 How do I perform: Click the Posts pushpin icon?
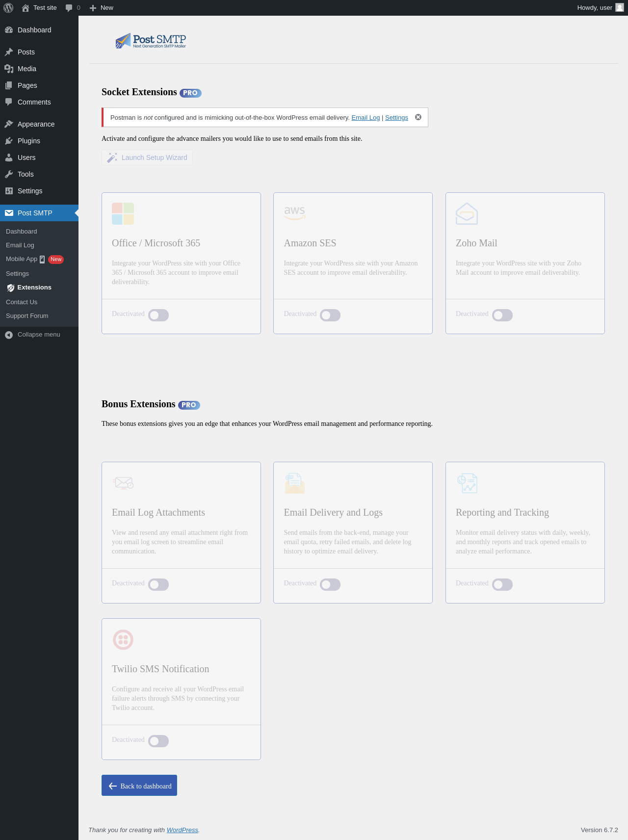pos(9,52)
